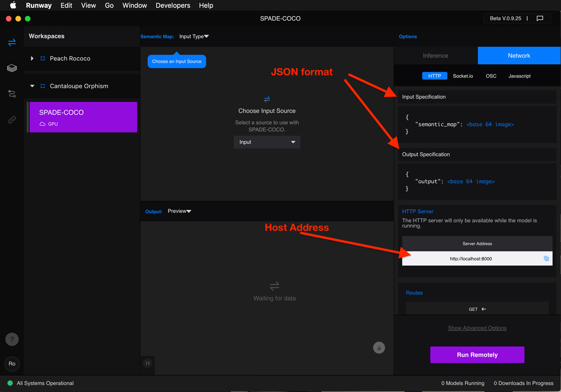The height and width of the screenshot is (392, 561).
Task: Click the Waiting for data arrows icon
Action: pos(274,286)
